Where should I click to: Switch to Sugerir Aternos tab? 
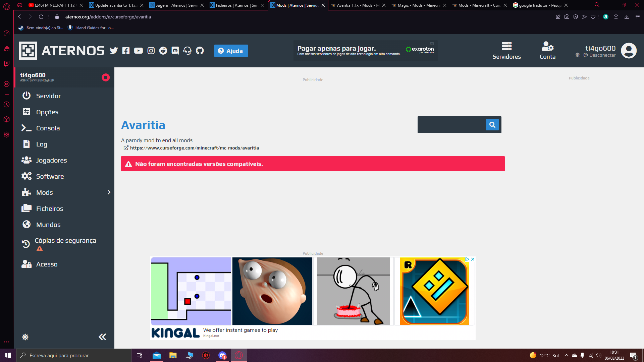click(176, 5)
